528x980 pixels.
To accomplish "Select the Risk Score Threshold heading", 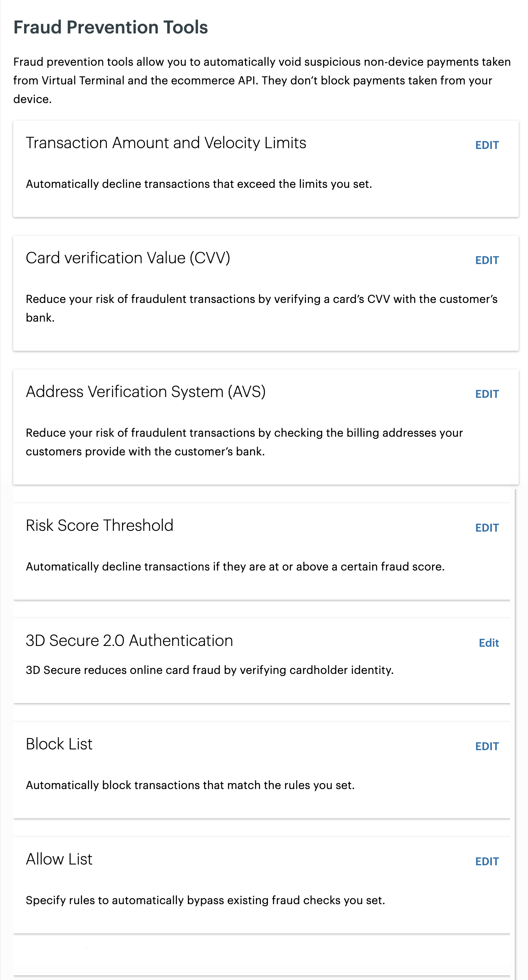I will [x=100, y=525].
